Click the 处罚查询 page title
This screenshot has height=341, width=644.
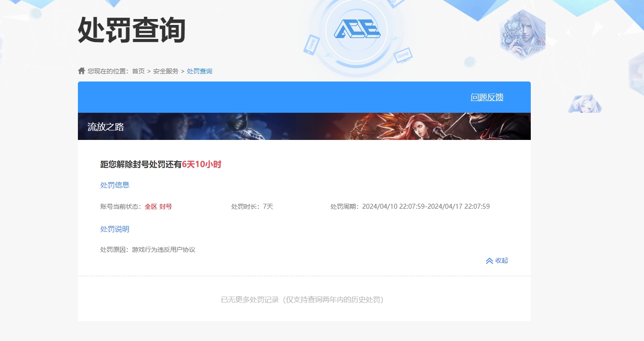132,30
